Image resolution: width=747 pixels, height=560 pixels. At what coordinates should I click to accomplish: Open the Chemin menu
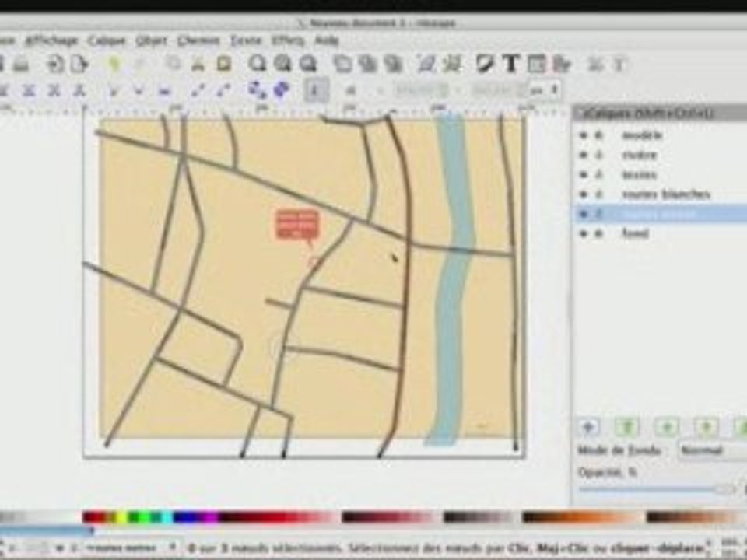click(x=198, y=40)
